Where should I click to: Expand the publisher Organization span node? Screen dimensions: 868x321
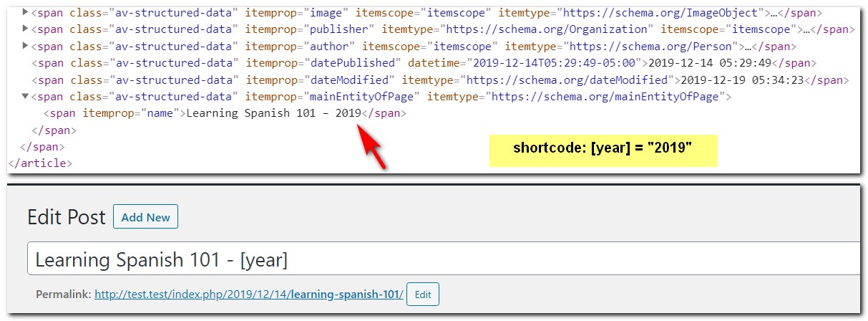click(26, 29)
